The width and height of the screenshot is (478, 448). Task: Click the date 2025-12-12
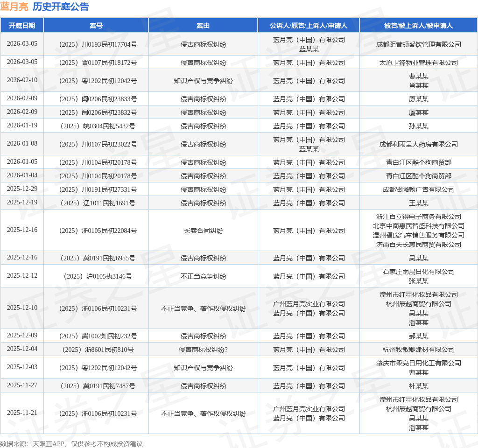22,275
